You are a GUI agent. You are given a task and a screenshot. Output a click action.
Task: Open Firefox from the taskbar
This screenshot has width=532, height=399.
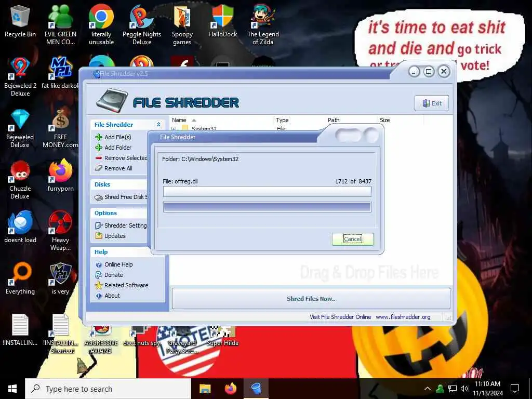(x=231, y=389)
